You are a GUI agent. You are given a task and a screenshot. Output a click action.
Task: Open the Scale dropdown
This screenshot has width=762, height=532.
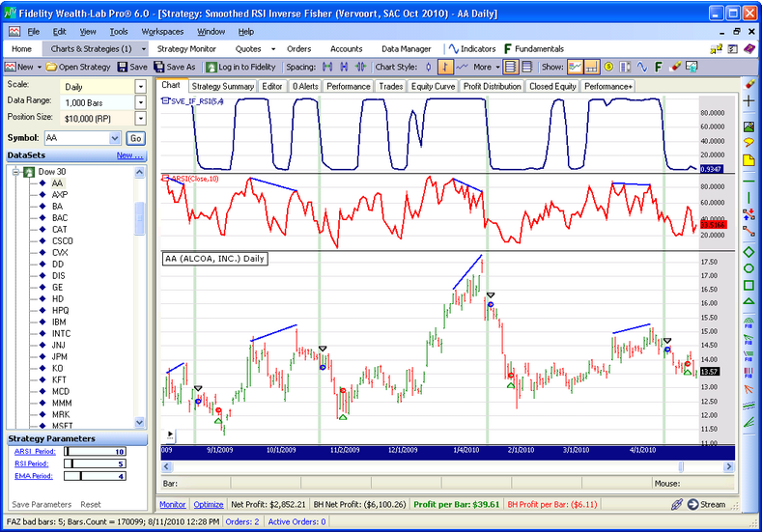[140, 86]
